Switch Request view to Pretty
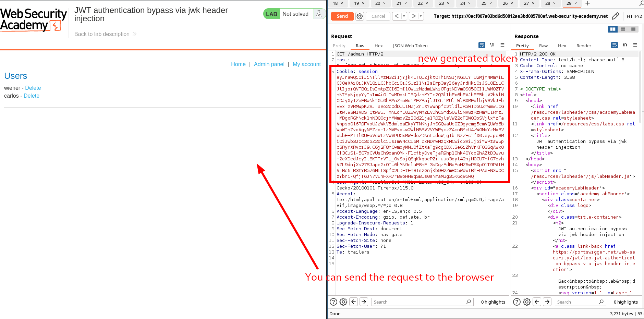The height and width of the screenshot is (319, 644). [339, 46]
